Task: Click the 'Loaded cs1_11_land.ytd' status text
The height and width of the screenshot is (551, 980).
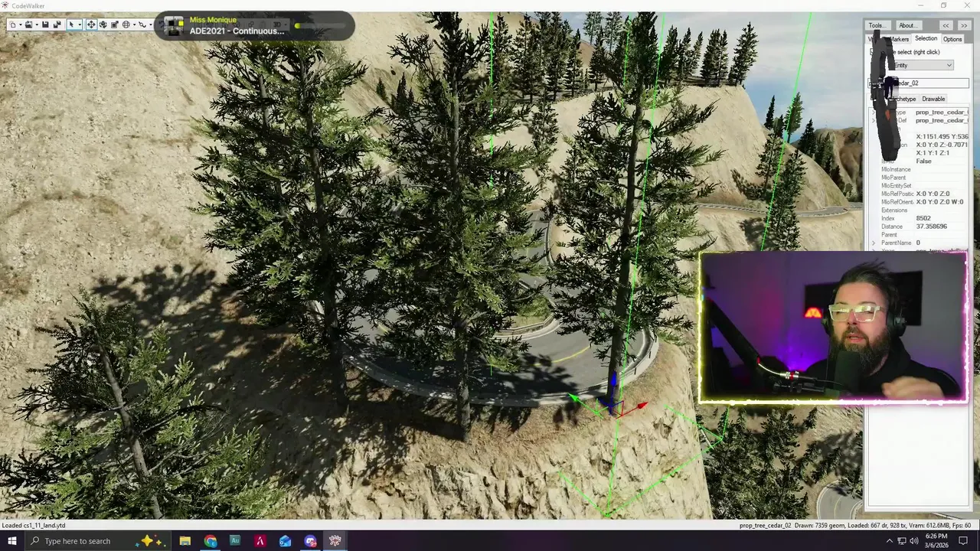Action: coord(34,525)
